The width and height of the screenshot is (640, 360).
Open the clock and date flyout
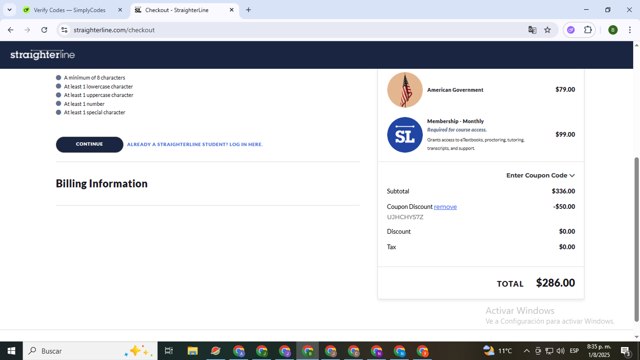599,351
